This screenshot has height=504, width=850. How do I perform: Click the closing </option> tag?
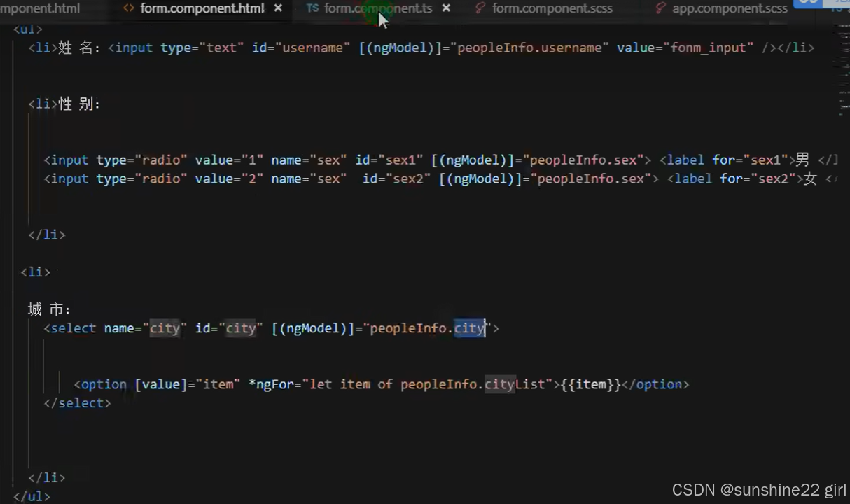655,384
